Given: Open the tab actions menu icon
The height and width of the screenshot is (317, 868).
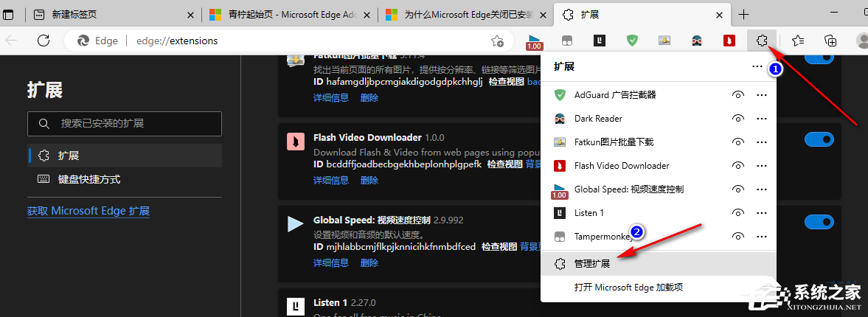Looking at the screenshot, I should point(8,15).
